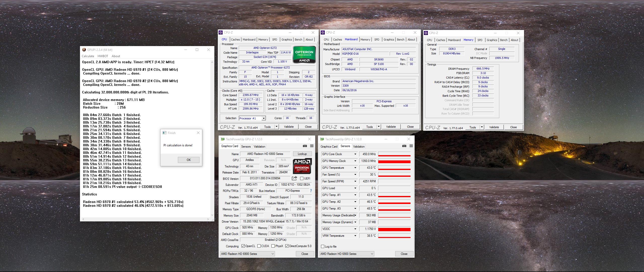Open hamburger menu in Graphics Card GPU-Z

point(312,146)
